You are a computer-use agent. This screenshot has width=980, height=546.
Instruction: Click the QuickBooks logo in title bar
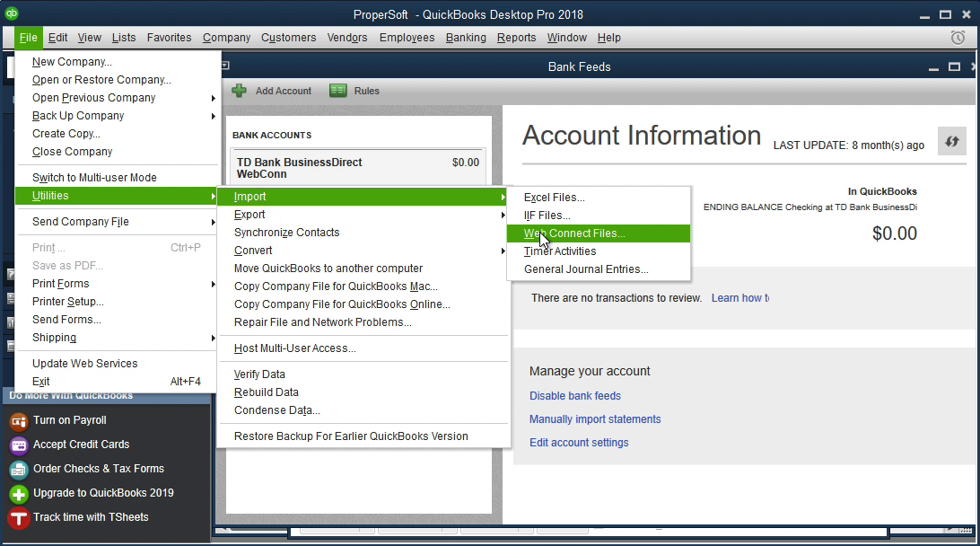(12, 13)
